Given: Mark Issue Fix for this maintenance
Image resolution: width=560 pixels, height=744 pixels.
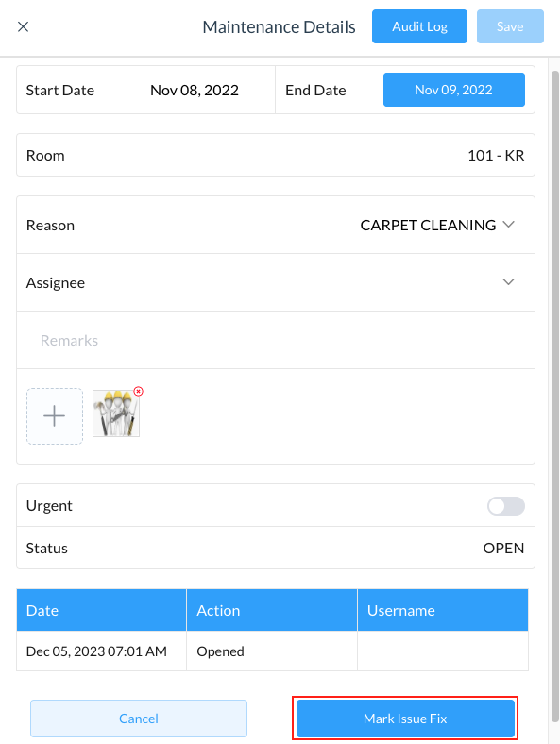Looking at the screenshot, I should click(x=405, y=719).
